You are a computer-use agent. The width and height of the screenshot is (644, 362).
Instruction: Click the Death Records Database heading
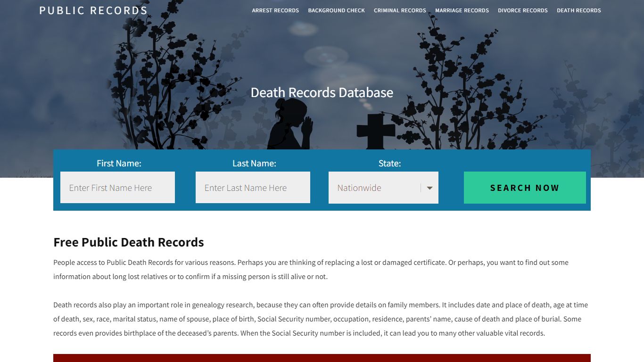(322, 92)
